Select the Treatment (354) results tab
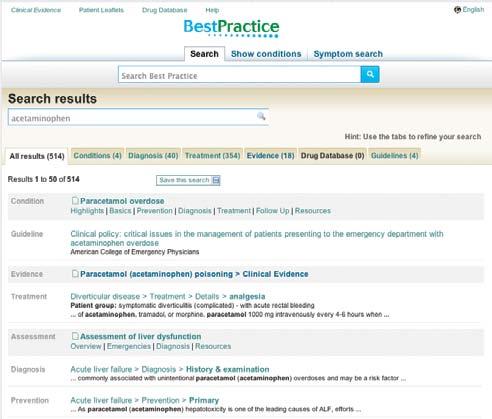 (212, 156)
